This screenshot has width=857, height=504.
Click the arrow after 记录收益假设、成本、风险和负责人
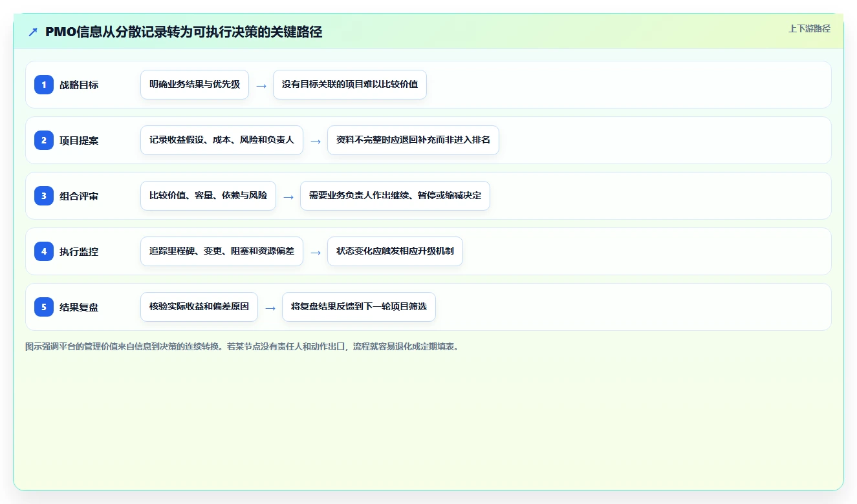[316, 141]
